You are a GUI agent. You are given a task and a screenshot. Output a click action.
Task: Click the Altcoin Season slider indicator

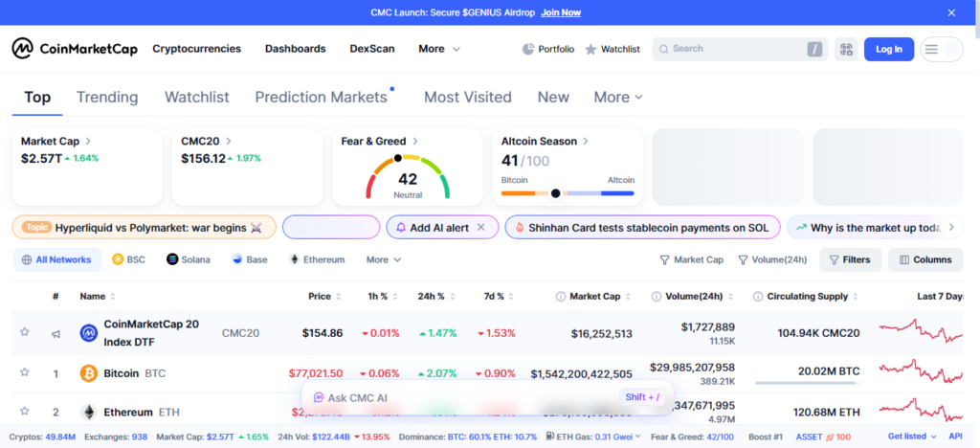point(556,193)
